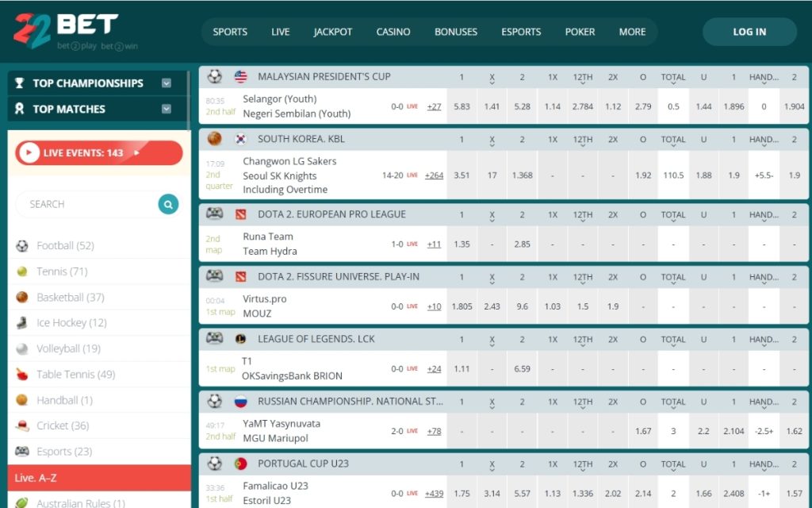Click South Korea flag icon in KBL row

tap(241, 139)
